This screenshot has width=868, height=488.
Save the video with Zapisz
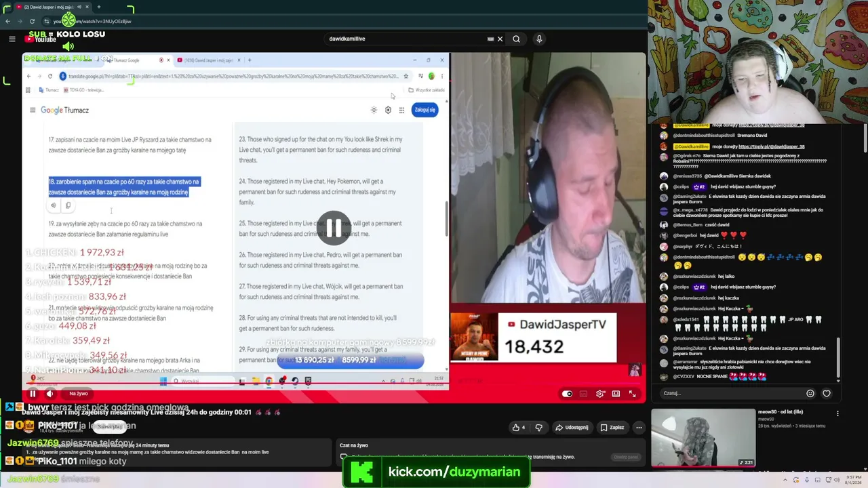(612, 428)
